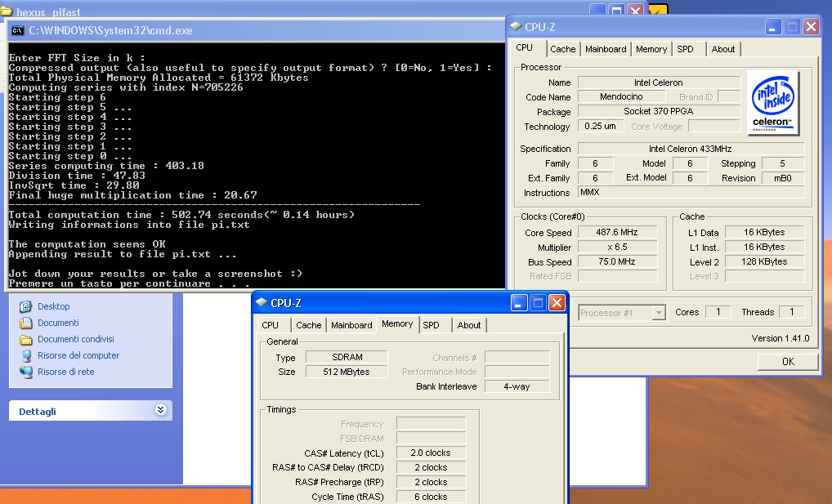Click the cmd.exe title bar icon
This screenshot has height=504, width=832.
[x=17, y=31]
